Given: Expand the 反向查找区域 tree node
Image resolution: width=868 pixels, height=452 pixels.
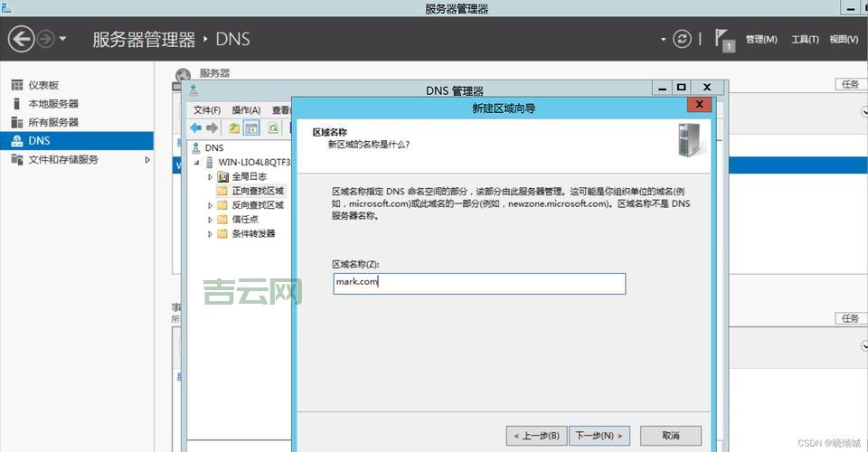Looking at the screenshot, I should (211, 205).
